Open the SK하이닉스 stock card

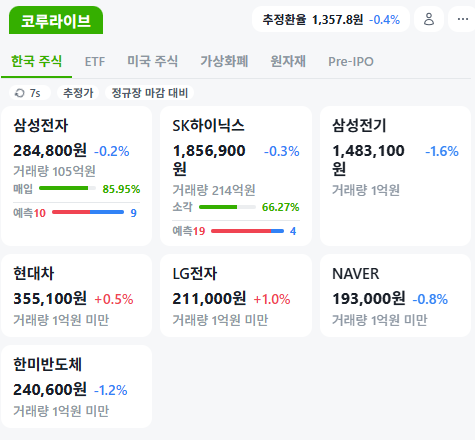pyautogui.click(x=236, y=176)
